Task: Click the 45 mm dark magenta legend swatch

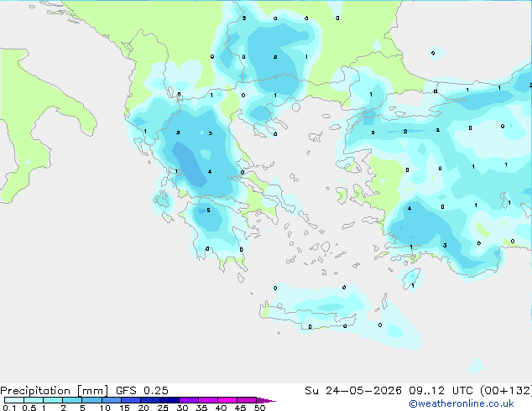Action: point(247,400)
